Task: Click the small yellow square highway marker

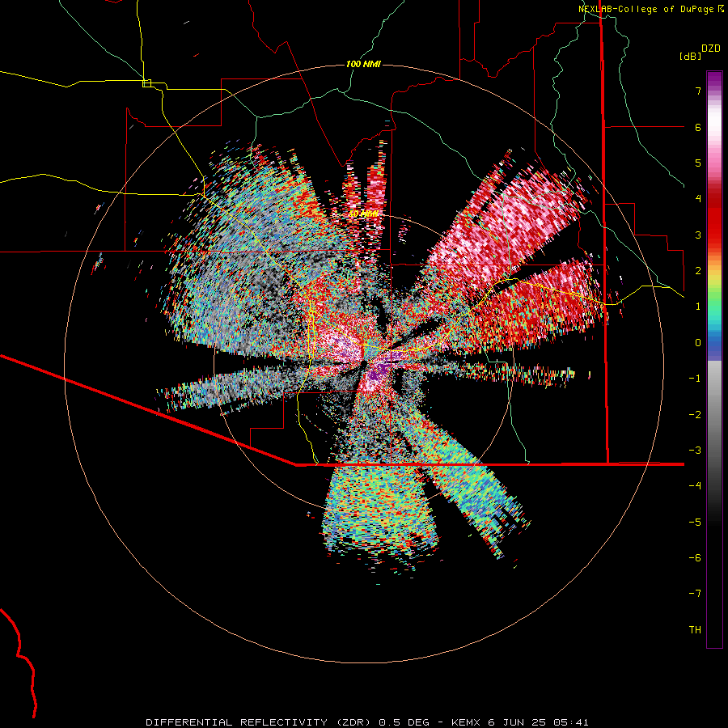Action: tap(146, 83)
